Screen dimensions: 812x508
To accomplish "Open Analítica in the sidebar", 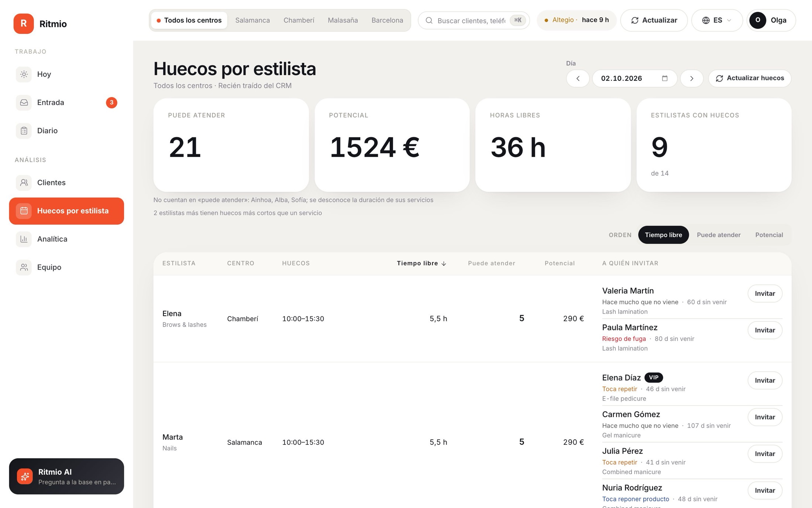I will pyautogui.click(x=66, y=239).
